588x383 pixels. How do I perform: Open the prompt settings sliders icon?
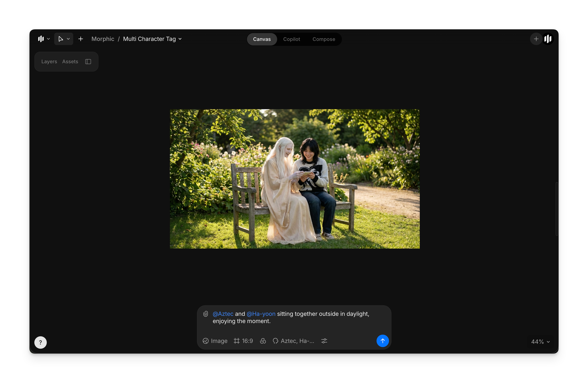(x=324, y=341)
